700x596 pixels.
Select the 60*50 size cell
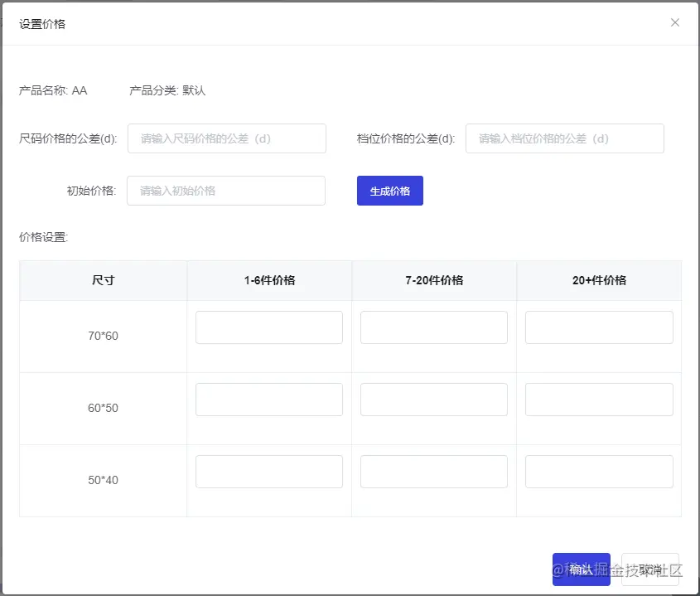coord(103,408)
